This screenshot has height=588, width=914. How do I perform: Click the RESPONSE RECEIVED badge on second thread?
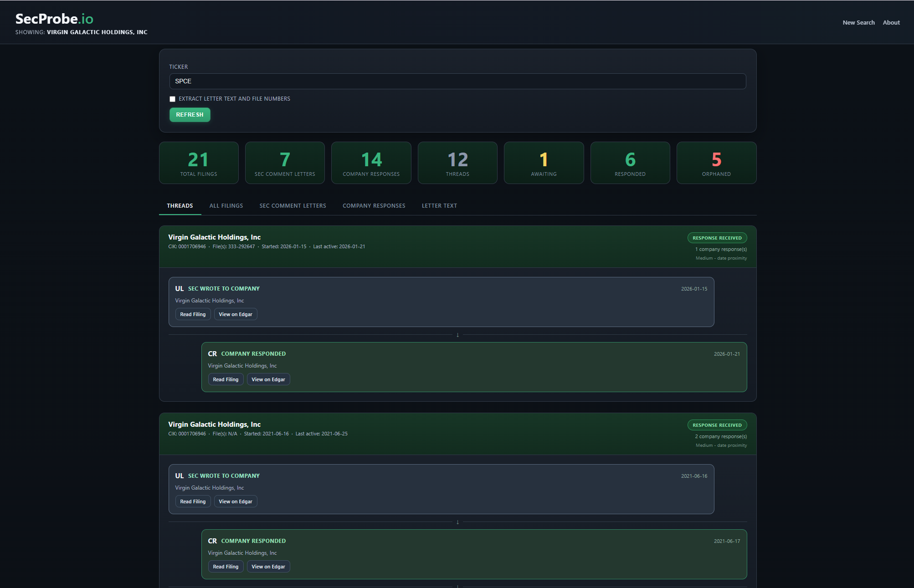point(717,424)
